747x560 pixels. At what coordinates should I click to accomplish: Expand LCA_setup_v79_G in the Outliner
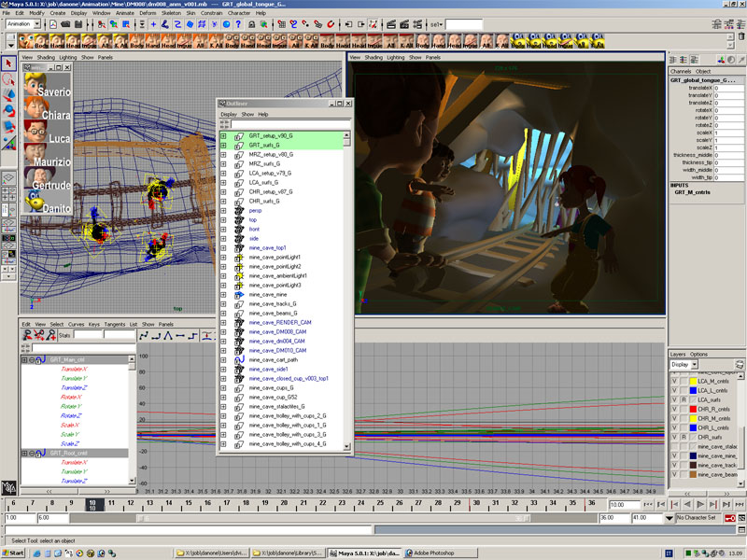223,174
